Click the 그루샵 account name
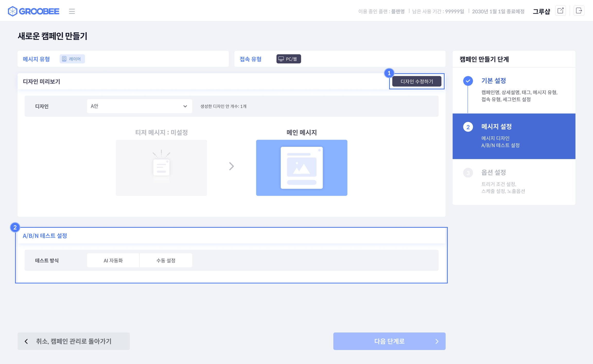This screenshot has width=593, height=364. [x=541, y=12]
